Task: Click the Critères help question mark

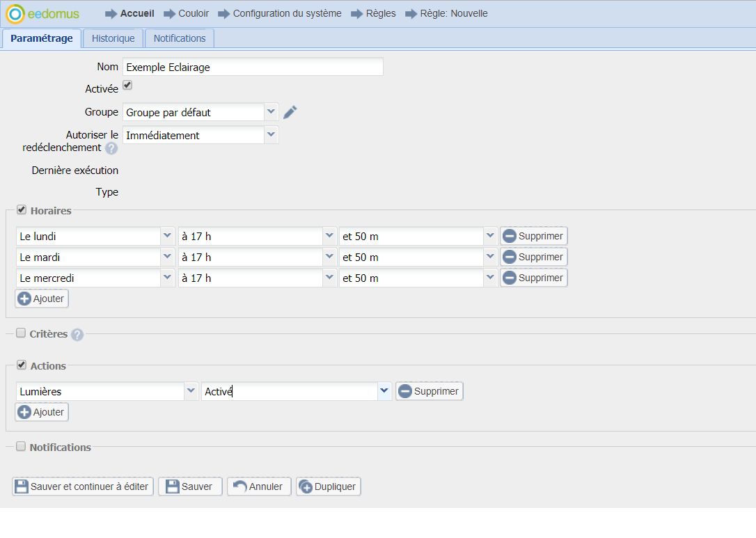Action: click(x=77, y=335)
